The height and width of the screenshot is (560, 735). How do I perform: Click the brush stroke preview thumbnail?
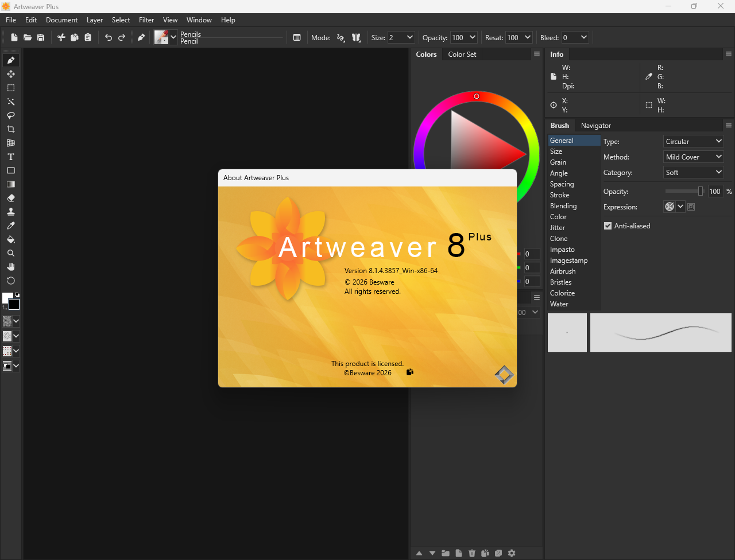[661, 333]
